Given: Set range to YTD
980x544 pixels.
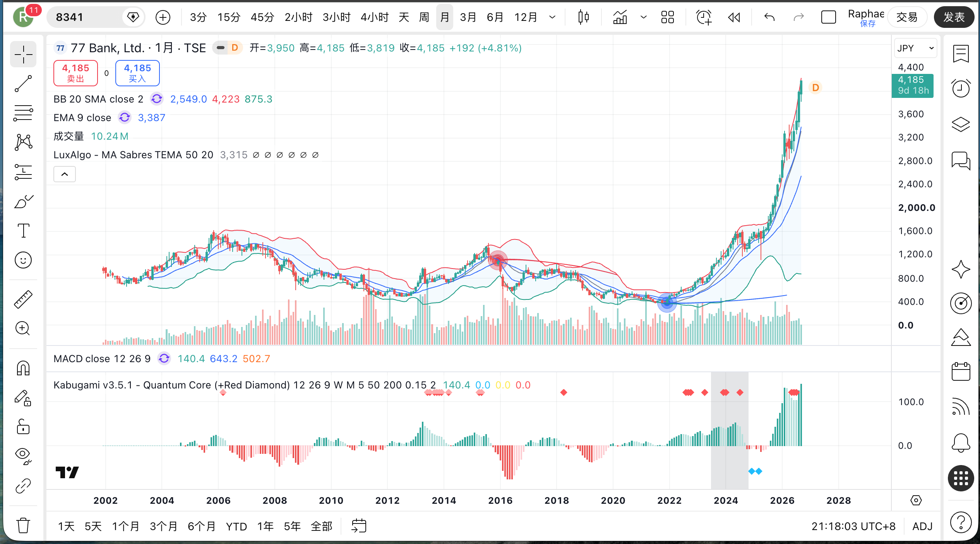Looking at the screenshot, I should pyautogui.click(x=236, y=526).
